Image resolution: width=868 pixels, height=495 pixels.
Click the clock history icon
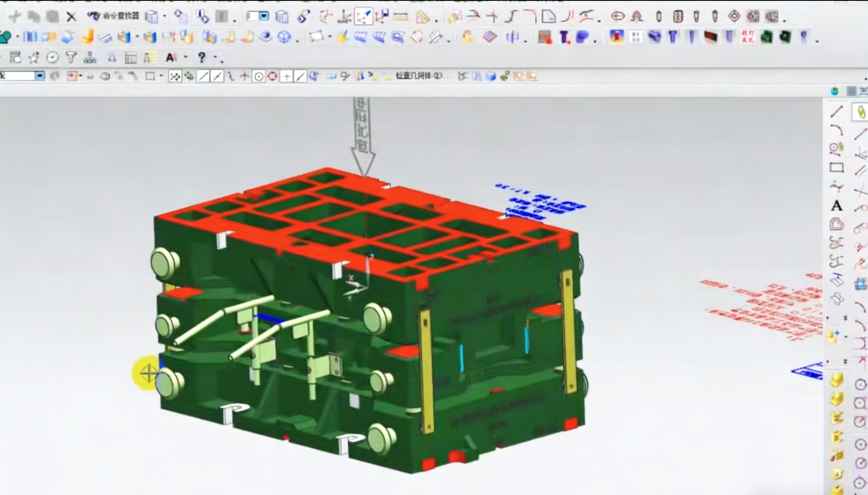coord(52,57)
